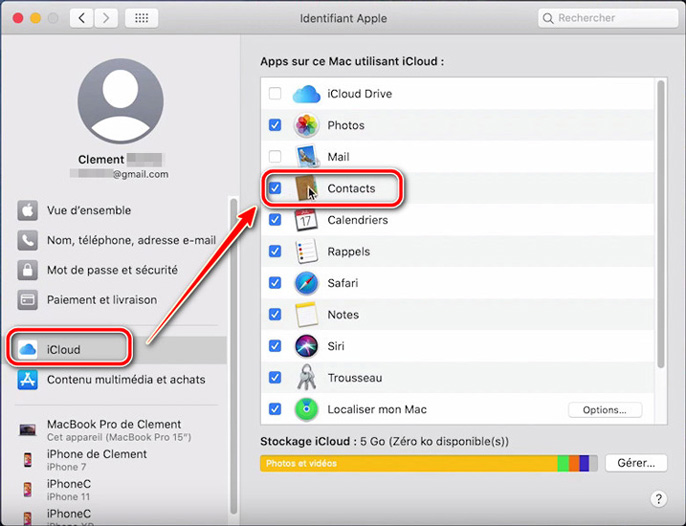Click the apps list scrollbar

click(661, 224)
